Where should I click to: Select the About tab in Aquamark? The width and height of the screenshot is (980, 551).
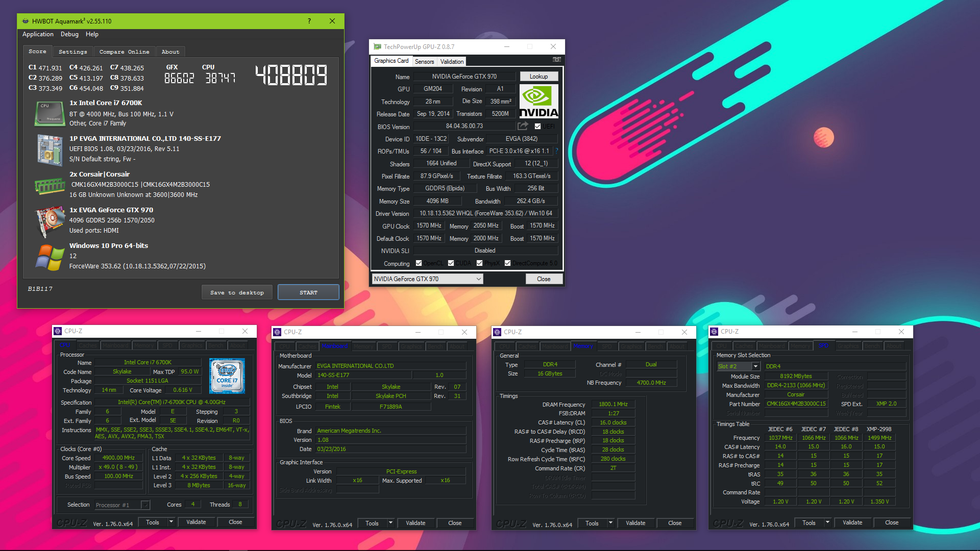pos(170,52)
